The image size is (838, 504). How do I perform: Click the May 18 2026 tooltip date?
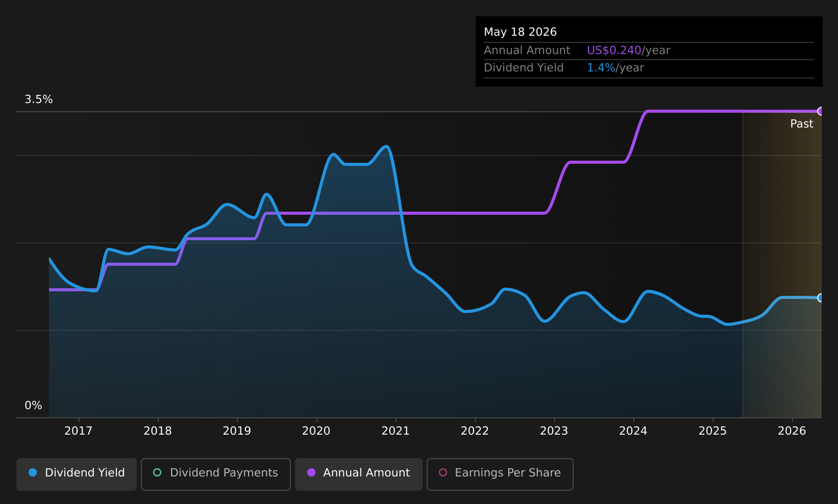(520, 32)
